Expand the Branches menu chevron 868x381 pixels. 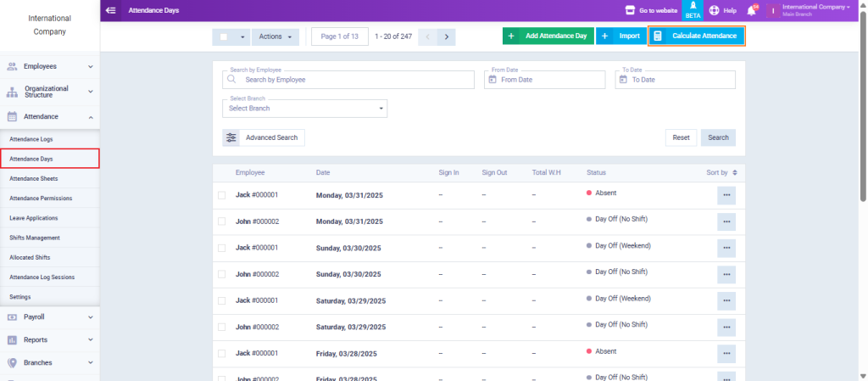coord(90,362)
